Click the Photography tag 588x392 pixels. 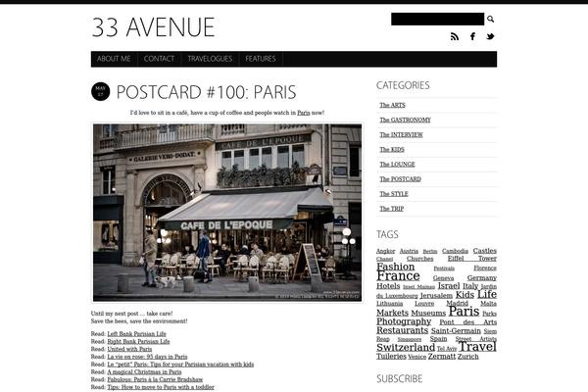tap(404, 321)
